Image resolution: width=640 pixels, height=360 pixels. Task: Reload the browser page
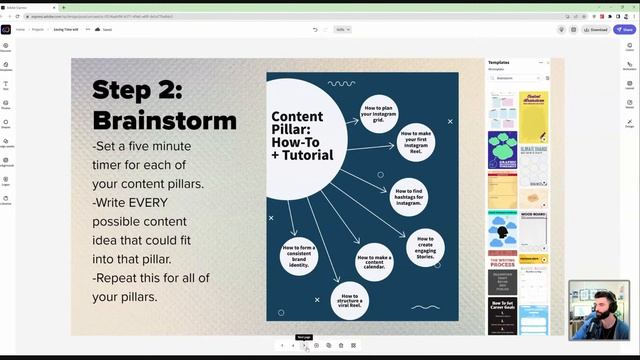[18, 16]
